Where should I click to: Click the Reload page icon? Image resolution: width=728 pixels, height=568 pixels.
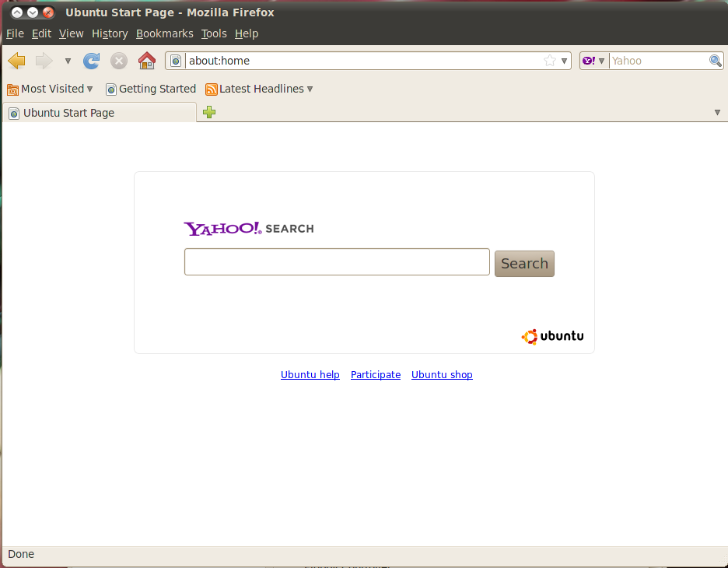[x=92, y=61]
